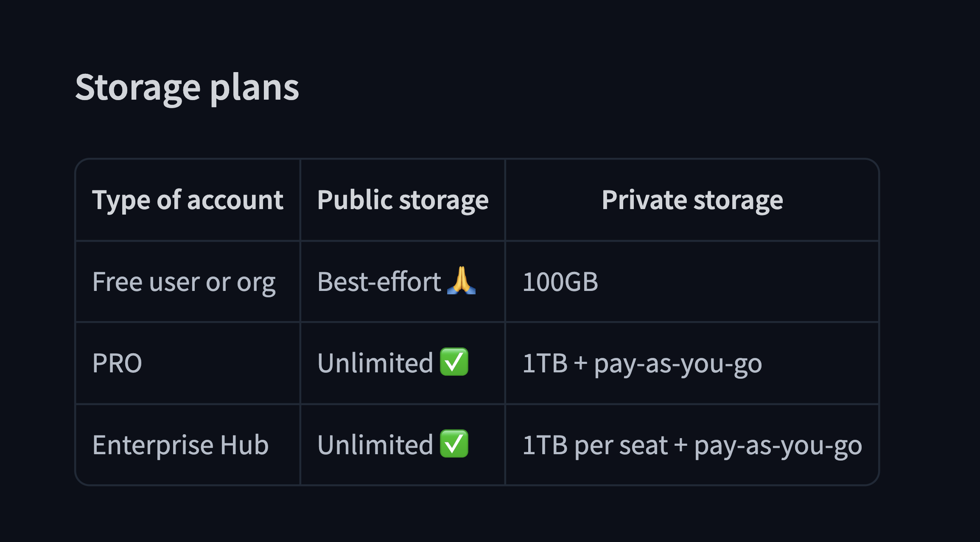The image size is (980, 542).
Task: Click the word plans in heading
Action: (255, 87)
